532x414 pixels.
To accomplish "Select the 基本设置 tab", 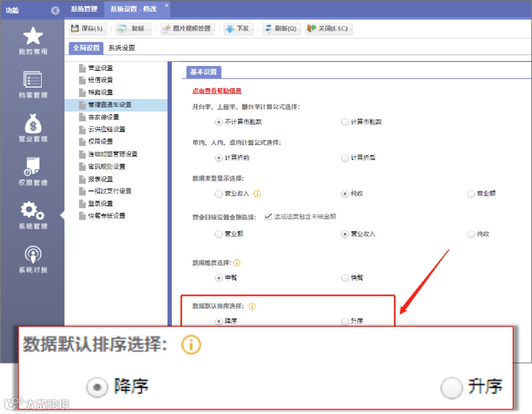I will click(203, 72).
